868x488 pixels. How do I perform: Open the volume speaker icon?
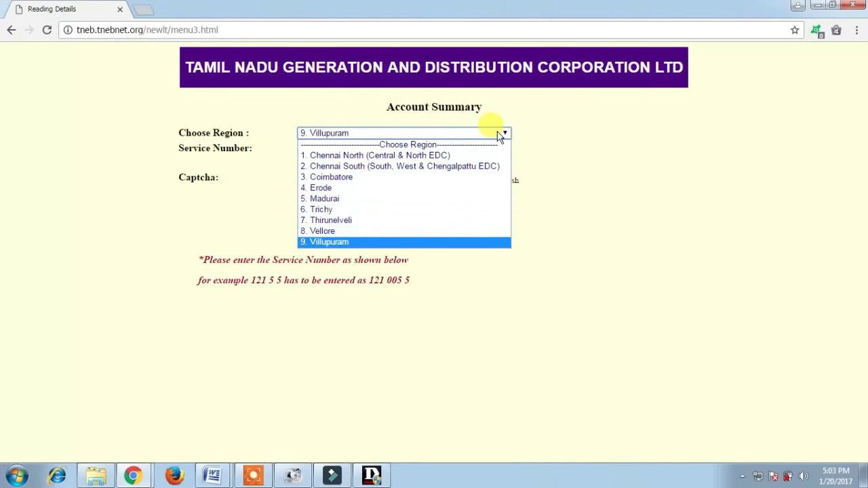pyautogui.click(x=804, y=476)
